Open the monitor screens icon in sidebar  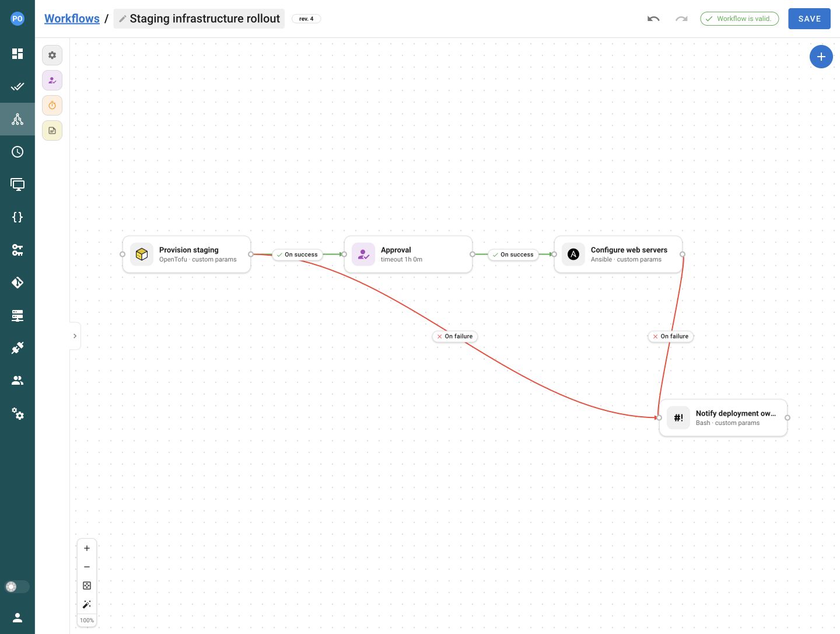point(17,184)
